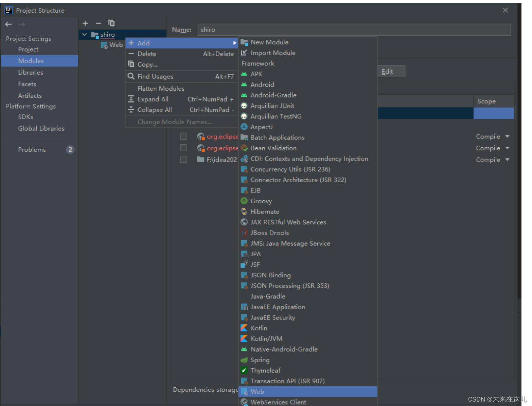The image size is (532, 406).
Task: Collapse the shiro module tree node
Action: (x=85, y=35)
